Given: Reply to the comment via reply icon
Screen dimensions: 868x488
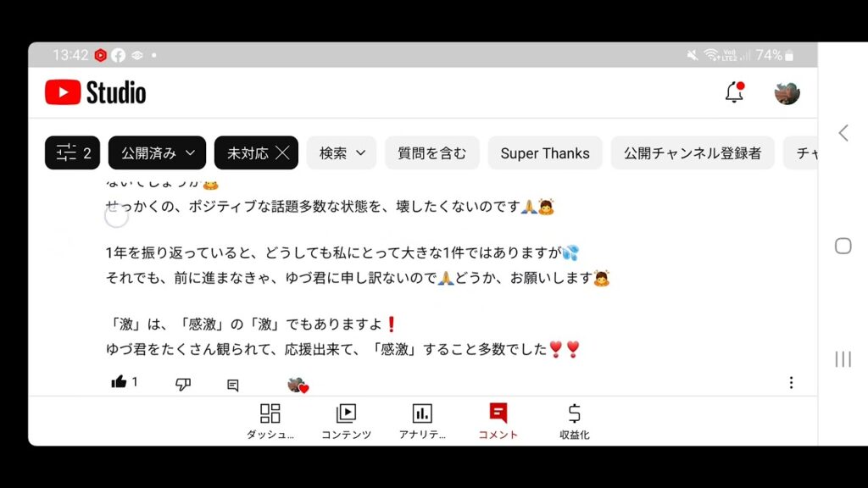Looking at the screenshot, I should (x=233, y=385).
